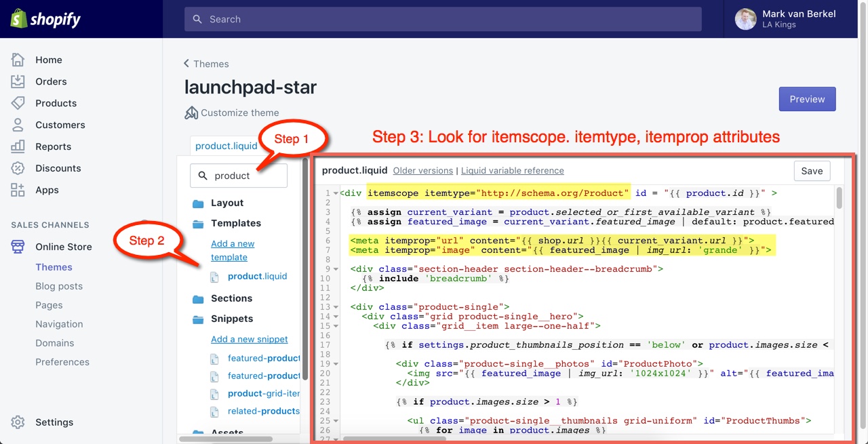Click the code editor's horizontal scrollbar
The height and width of the screenshot is (444, 868).
coord(395,439)
